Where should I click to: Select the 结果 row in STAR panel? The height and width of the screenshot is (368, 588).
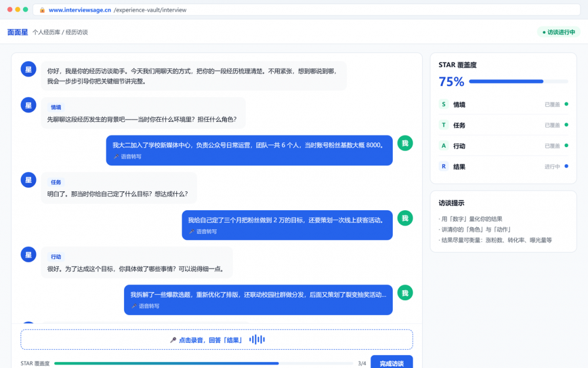tap(503, 167)
